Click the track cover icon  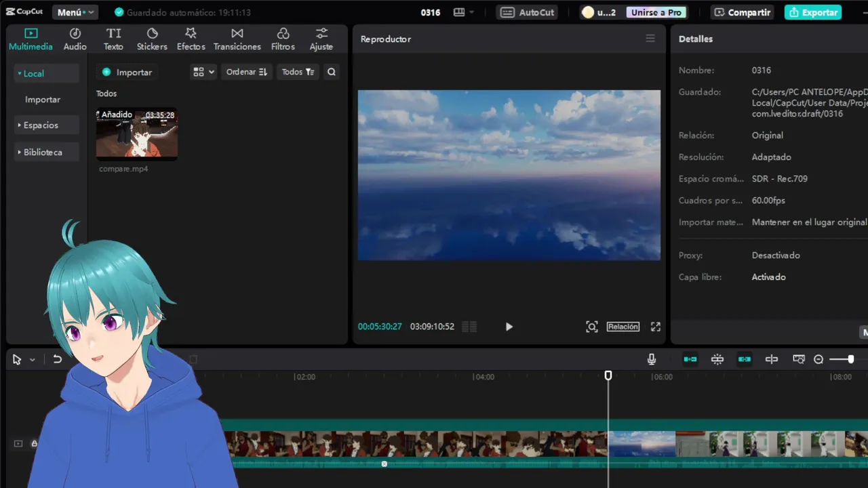(18, 444)
